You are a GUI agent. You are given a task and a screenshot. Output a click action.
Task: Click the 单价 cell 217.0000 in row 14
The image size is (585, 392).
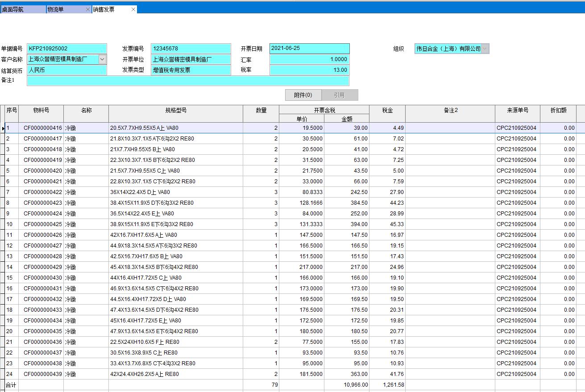pyautogui.click(x=302, y=267)
